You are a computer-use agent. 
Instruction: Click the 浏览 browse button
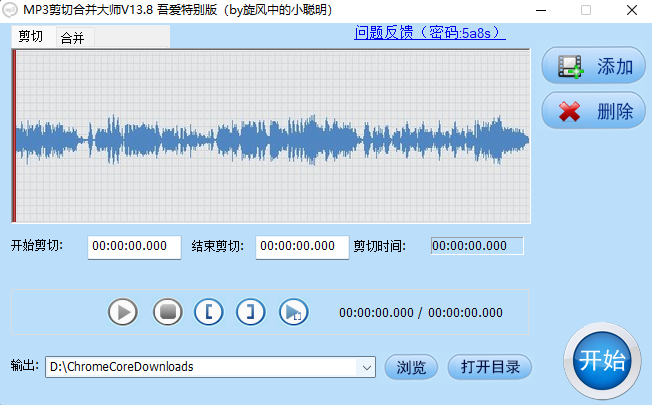(x=411, y=367)
